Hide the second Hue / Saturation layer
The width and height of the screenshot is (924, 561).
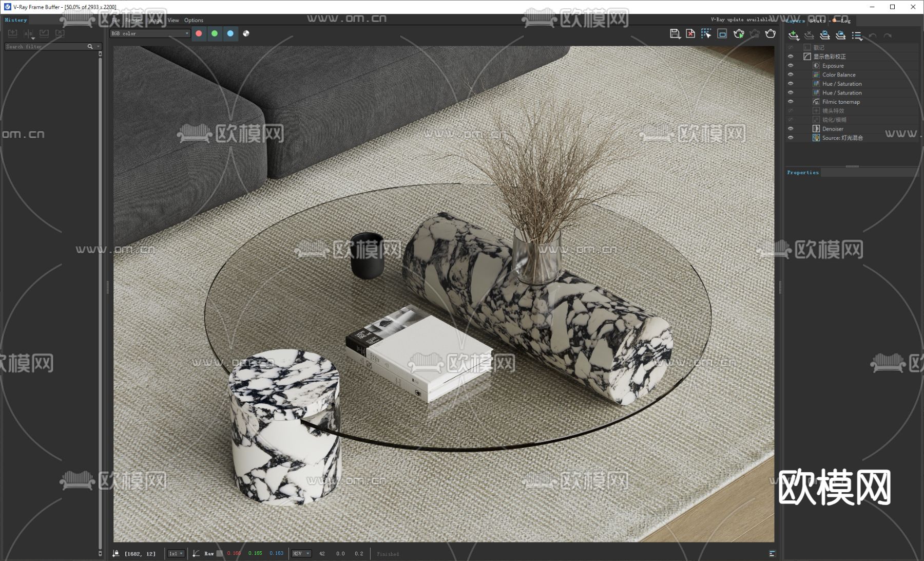pyautogui.click(x=791, y=93)
